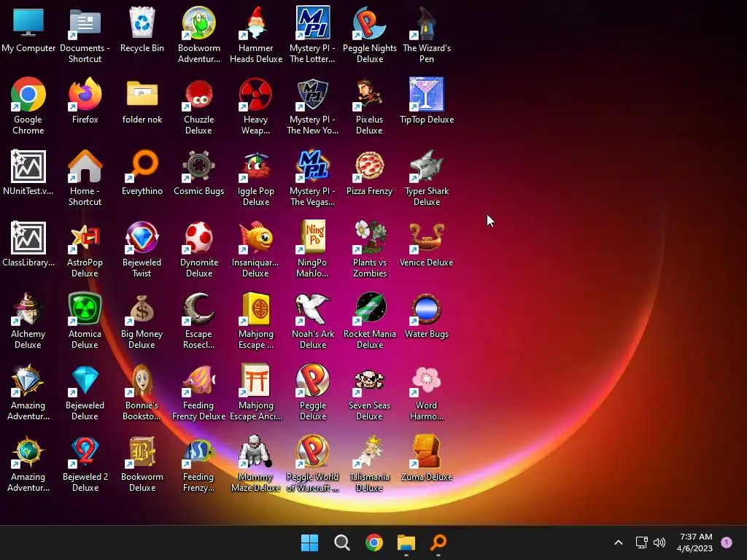
Task: Select the Dynomite Deluxe egg icon
Action: [x=198, y=238]
